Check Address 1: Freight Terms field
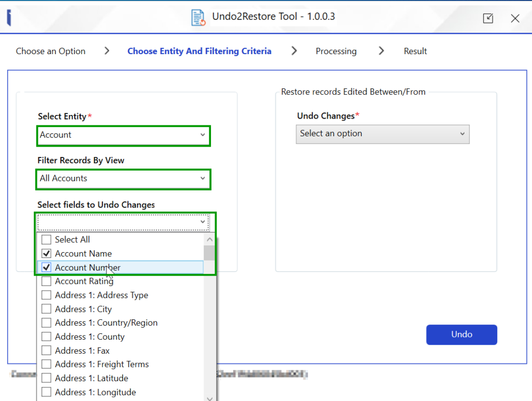This screenshot has width=532, height=401. pyautogui.click(x=46, y=364)
